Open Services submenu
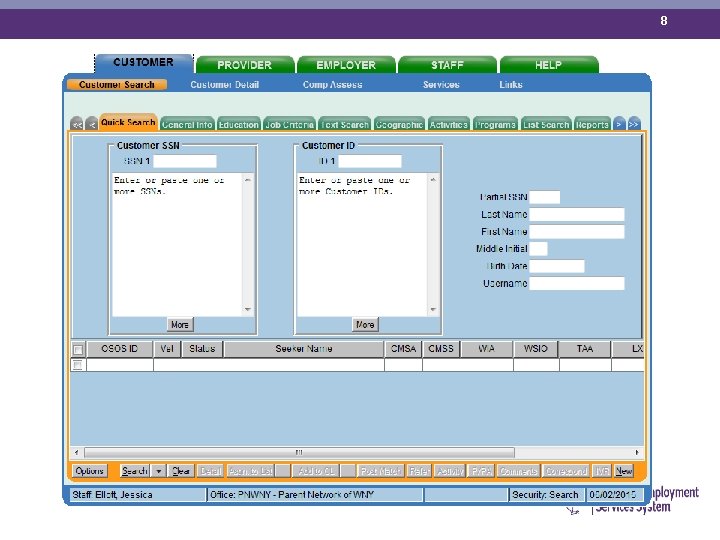 pyautogui.click(x=441, y=84)
